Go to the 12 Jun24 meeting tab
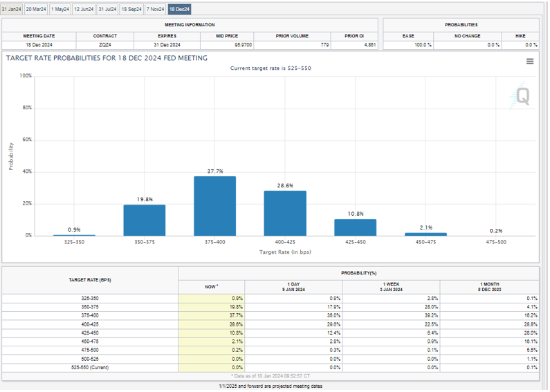Image resolution: width=550 pixels, height=392 pixels. tap(84, 9)
